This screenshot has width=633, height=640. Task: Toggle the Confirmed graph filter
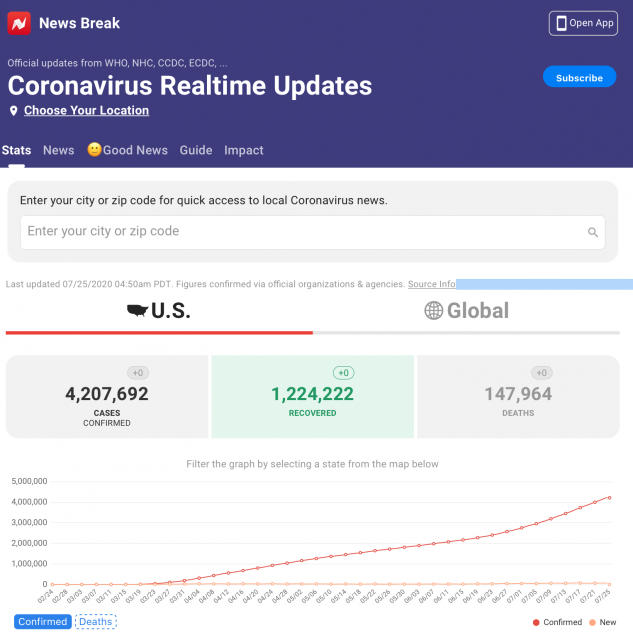coord(43,622)
